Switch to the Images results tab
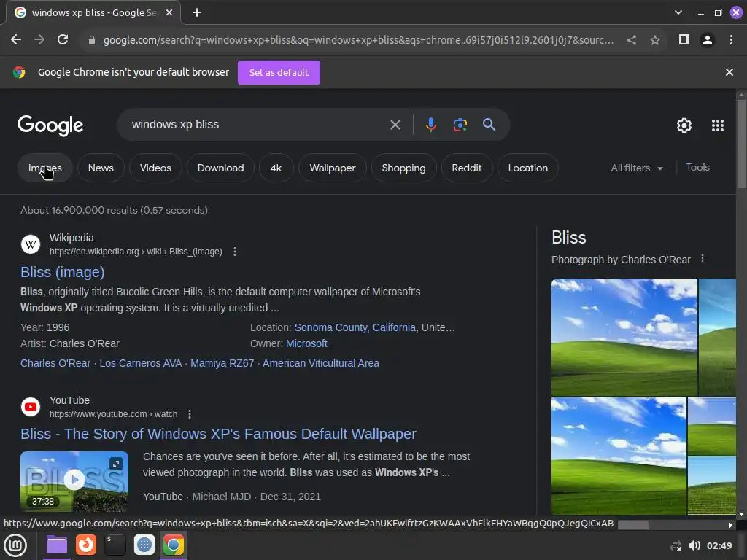This screenshot has width=747, height=560. tap(44, 168)
